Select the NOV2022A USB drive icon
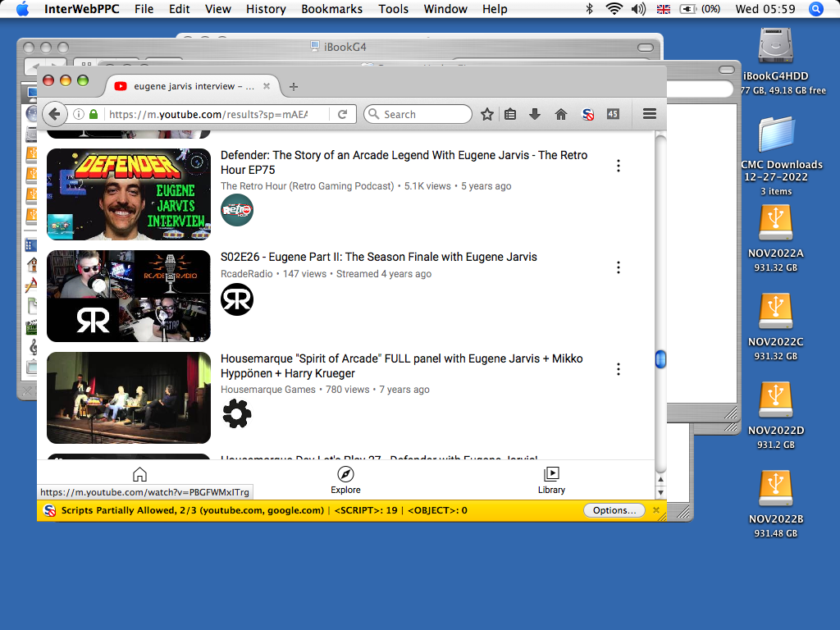 pos(775,223)
